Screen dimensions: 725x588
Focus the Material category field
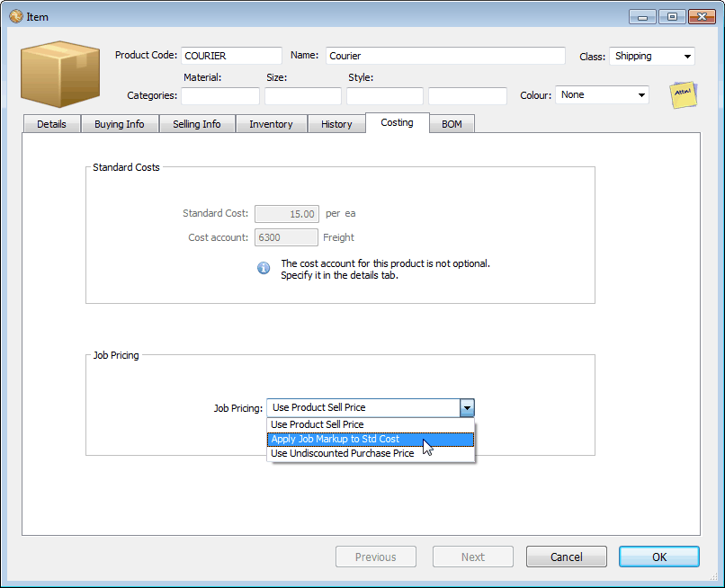click(220, 96)
